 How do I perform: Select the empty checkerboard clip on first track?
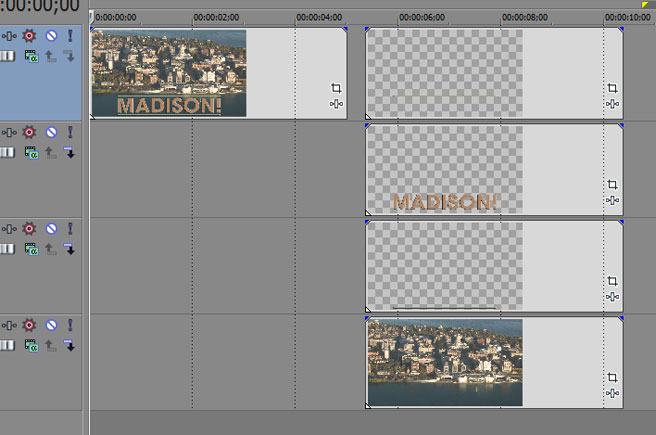click(x=495, y=73)
